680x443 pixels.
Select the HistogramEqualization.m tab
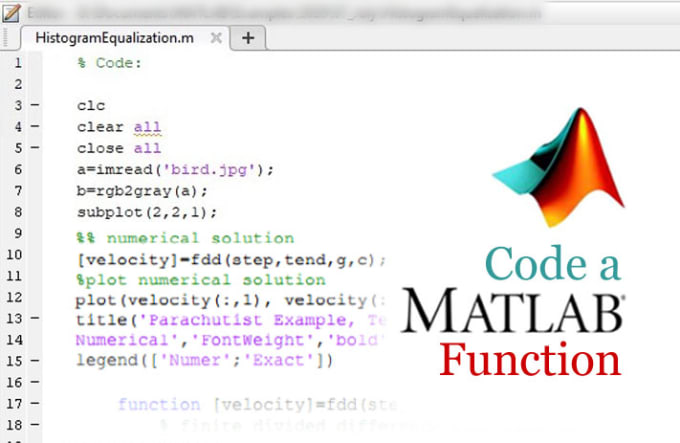click(x=114, y=38)
